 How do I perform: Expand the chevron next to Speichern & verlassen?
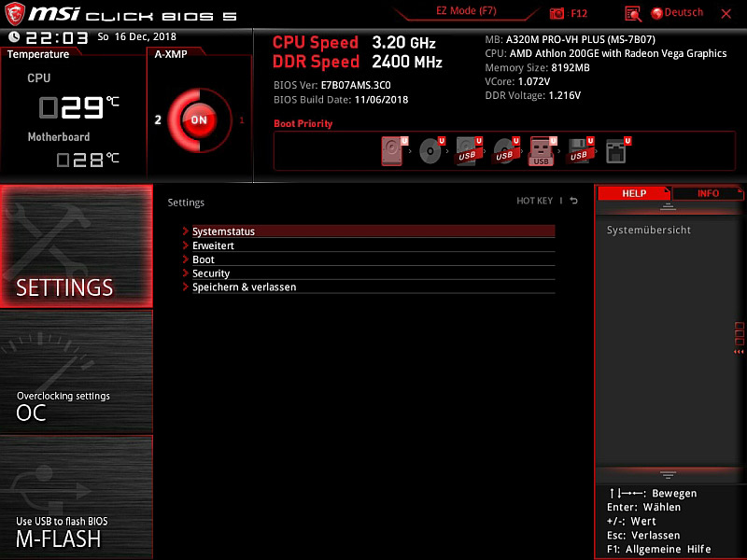[x=186, y=287]
